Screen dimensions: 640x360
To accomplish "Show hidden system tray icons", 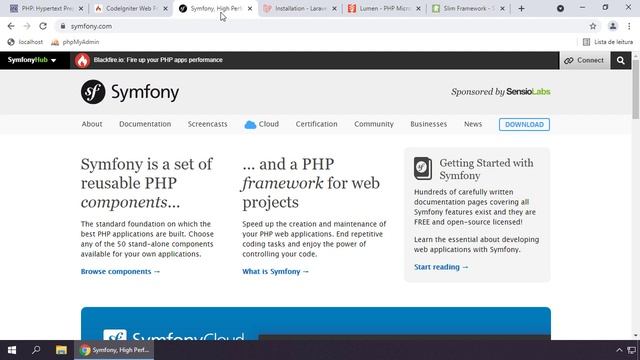I will 619,350.
